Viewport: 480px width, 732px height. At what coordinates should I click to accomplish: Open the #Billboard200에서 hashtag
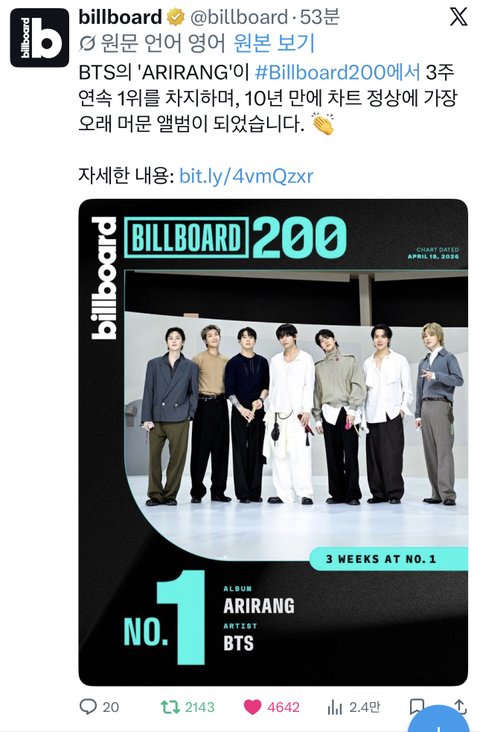point(338,72)
